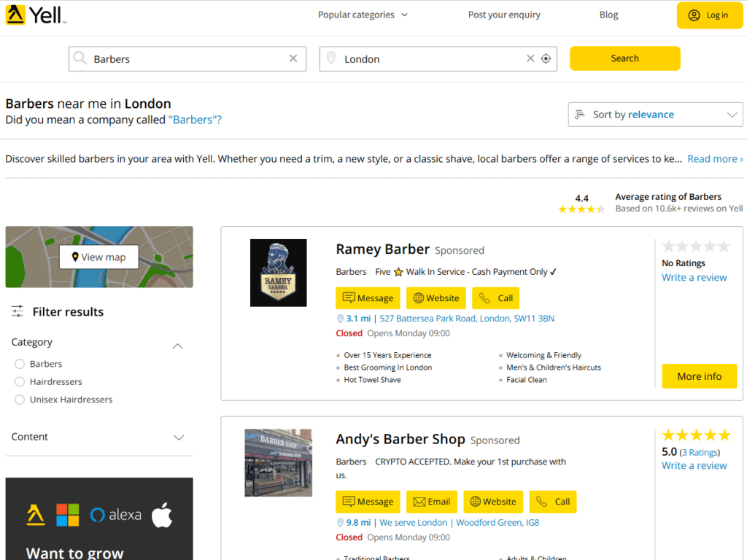Click the five-star rating of Andy's Barber Shop
The image size is (747, 560).
(696, 435)
